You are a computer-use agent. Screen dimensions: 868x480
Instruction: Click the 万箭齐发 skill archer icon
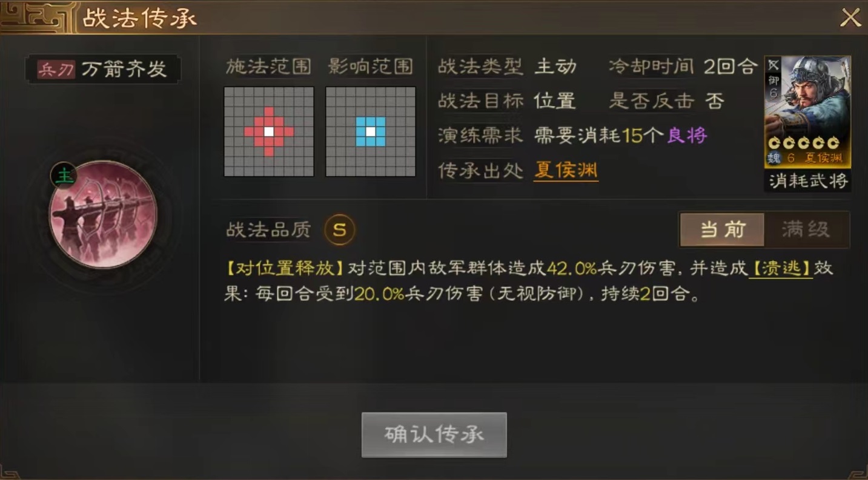(103, 214)
